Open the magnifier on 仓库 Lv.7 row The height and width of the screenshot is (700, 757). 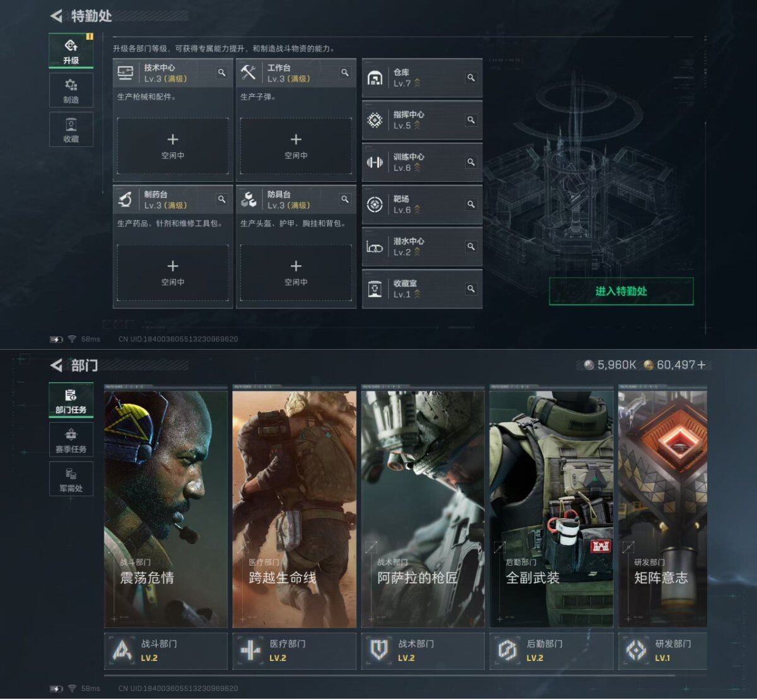tap(471, 78)
